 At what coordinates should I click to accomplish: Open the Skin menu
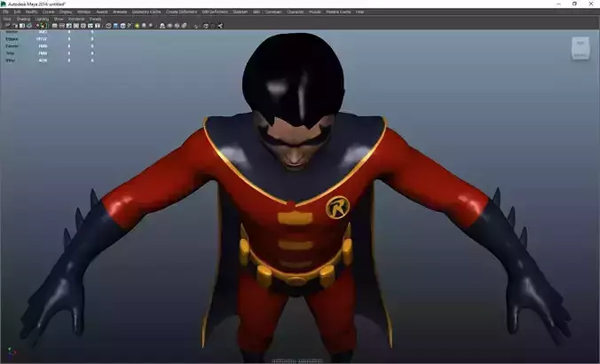257,12
